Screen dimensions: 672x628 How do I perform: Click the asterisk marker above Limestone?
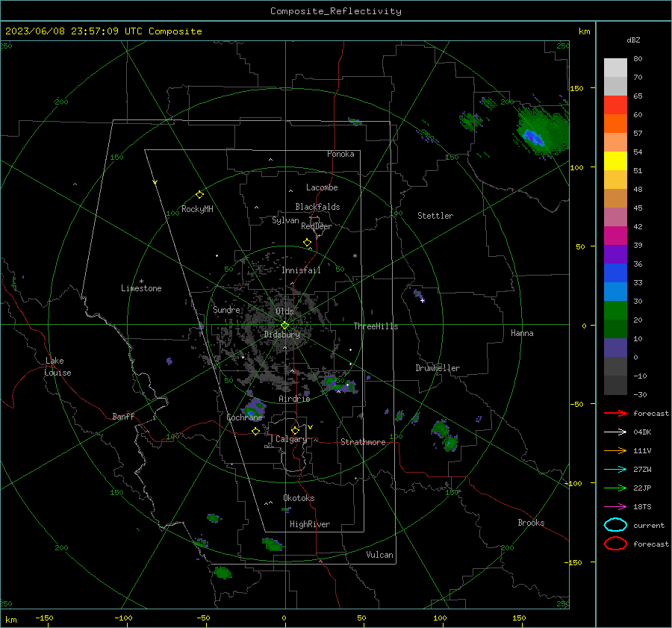(141, 282)
